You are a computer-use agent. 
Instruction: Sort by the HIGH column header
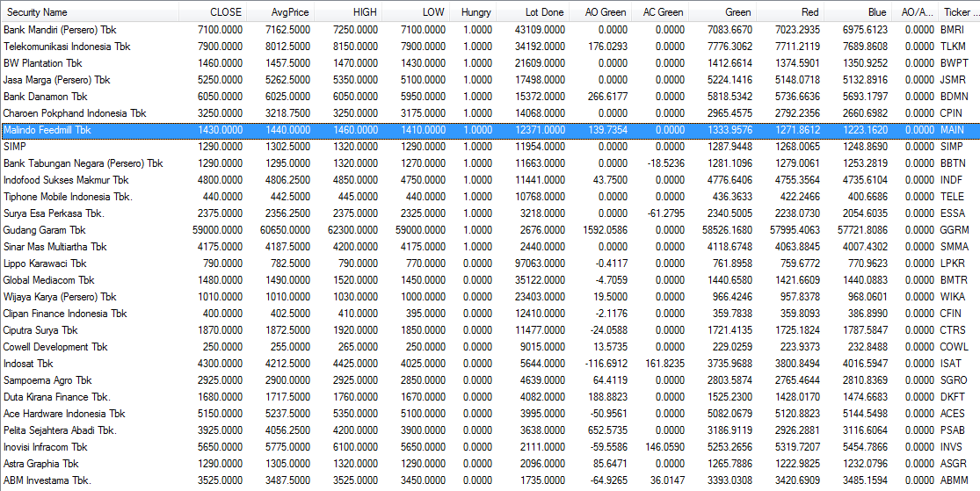click(350, 12)
